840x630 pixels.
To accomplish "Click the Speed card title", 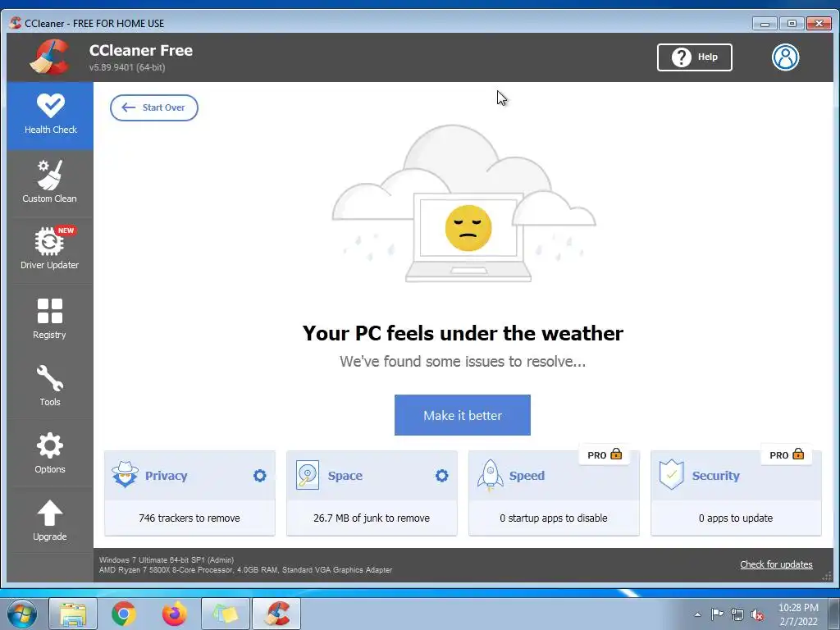I will [x=527, y=476].
